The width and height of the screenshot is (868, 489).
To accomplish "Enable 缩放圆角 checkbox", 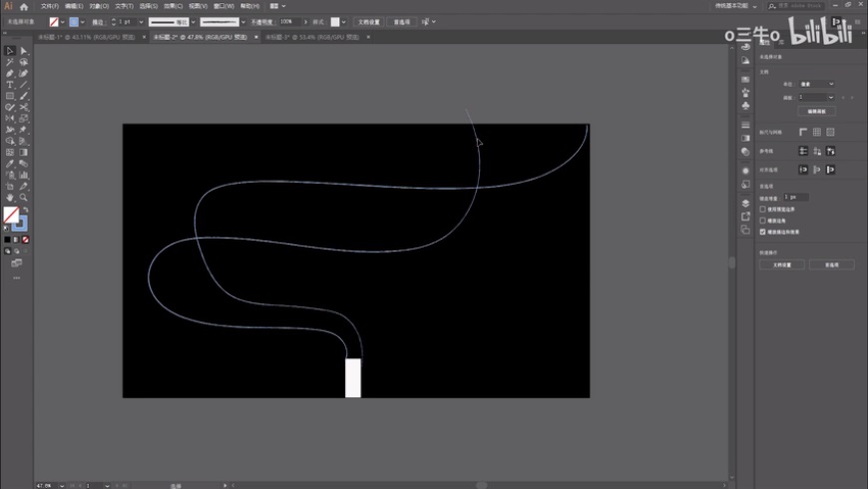I will point(763,221).
